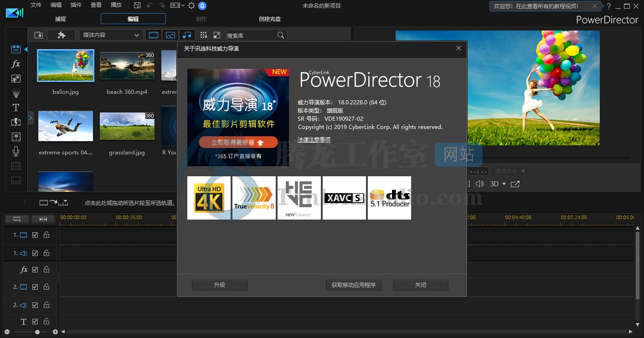Click the Redo arrow

click(161, 5)
